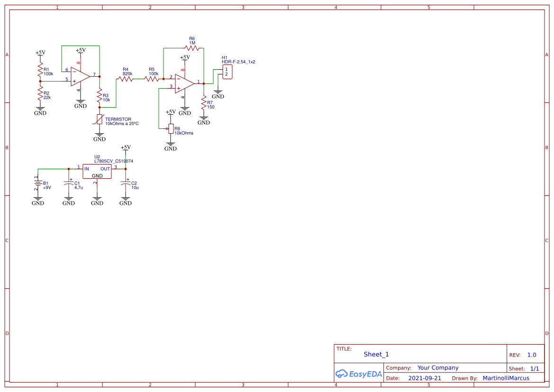
Task: Click the U2 L7805CV regulator body
Action: point(97,172)
